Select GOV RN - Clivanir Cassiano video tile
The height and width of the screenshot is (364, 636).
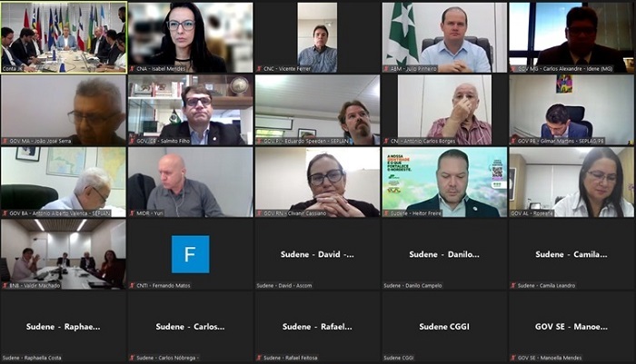[318, 182]
